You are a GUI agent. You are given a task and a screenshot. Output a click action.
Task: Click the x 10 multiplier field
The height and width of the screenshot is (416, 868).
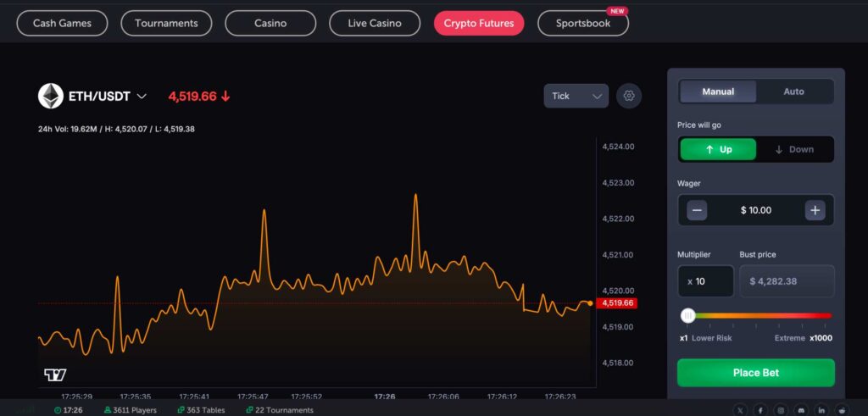(706, 281)
